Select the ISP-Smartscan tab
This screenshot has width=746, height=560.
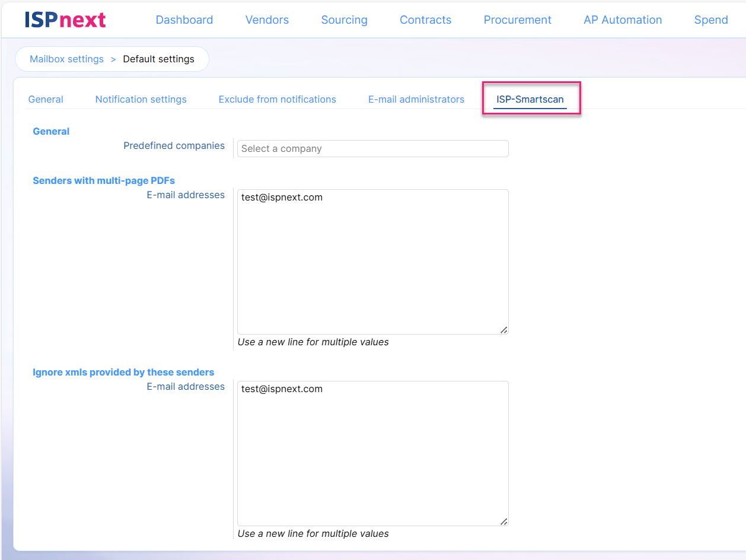tap(530, 99)
